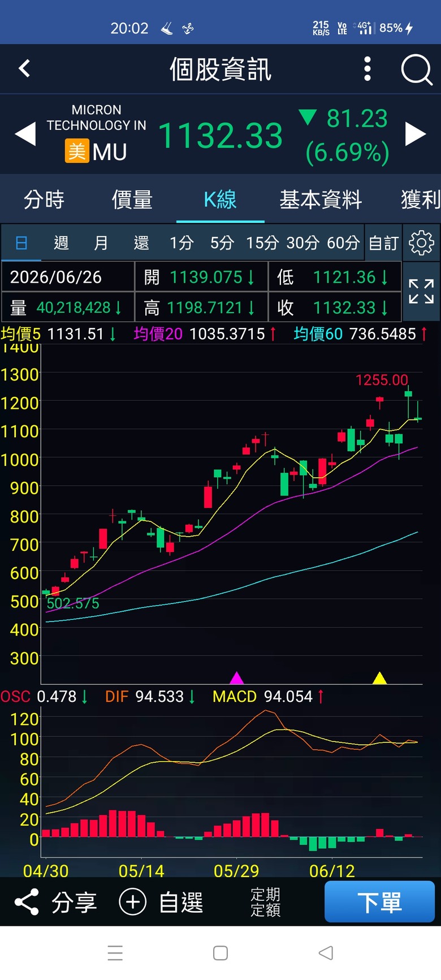This screenshot has height=980, width=441.
Task: Tap 自選 watchlist label
Action: (181, 903)
